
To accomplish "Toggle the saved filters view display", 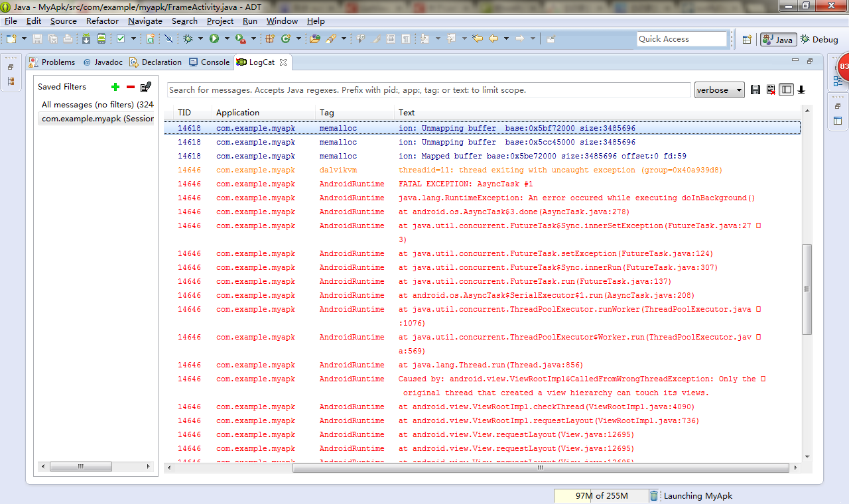I will [x=786, y=90].
